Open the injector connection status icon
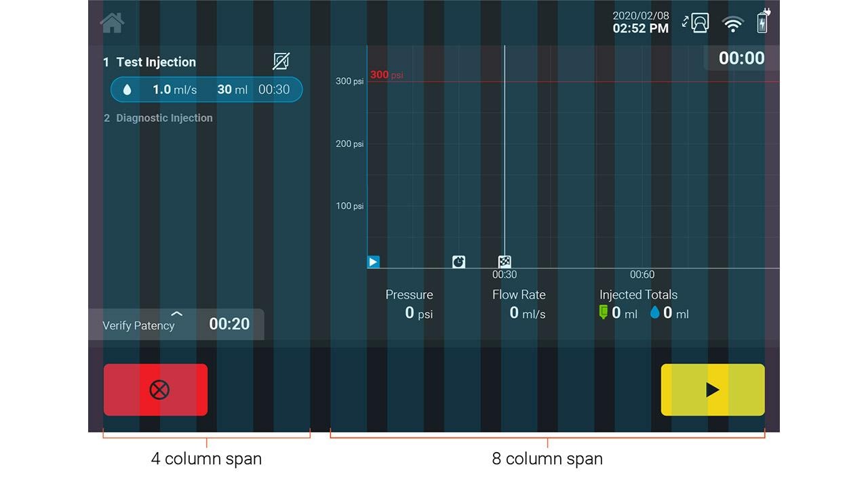This screenshot has height=488, width=868. 696,23
